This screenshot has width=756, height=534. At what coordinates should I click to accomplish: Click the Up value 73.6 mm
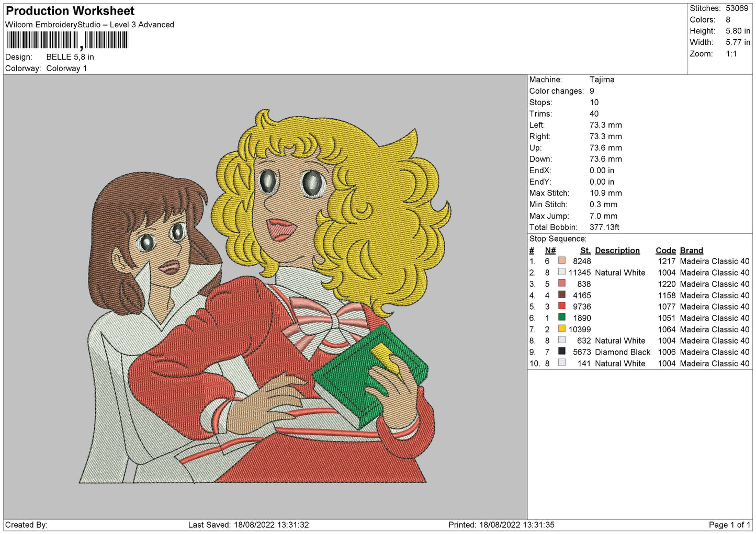[606, 148]
